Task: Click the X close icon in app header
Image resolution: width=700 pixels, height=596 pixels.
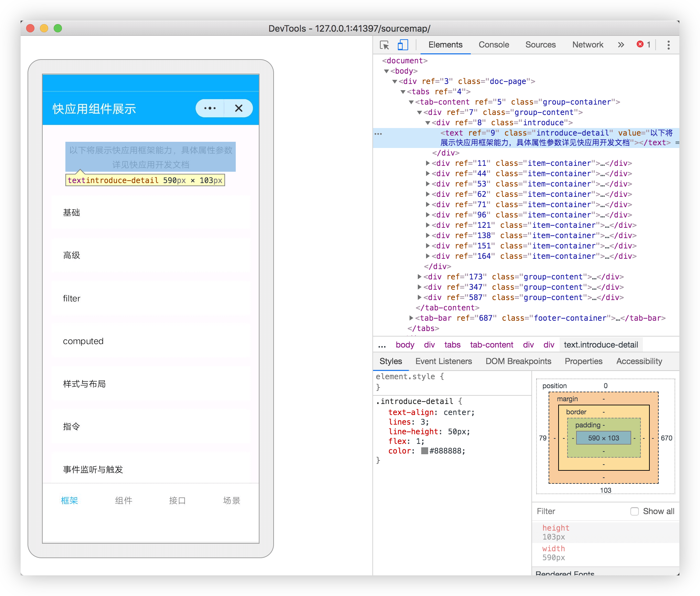Action: (x=238, y=108)
